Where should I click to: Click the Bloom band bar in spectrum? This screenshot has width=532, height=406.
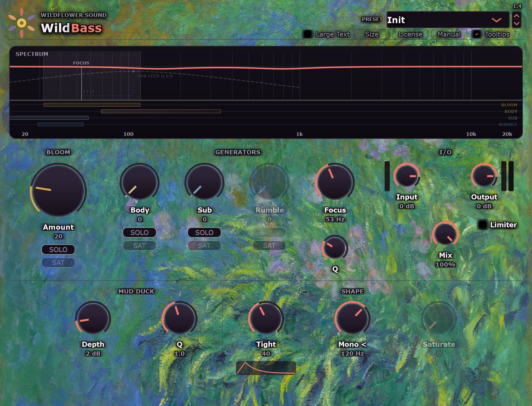(x=92, y=105)
